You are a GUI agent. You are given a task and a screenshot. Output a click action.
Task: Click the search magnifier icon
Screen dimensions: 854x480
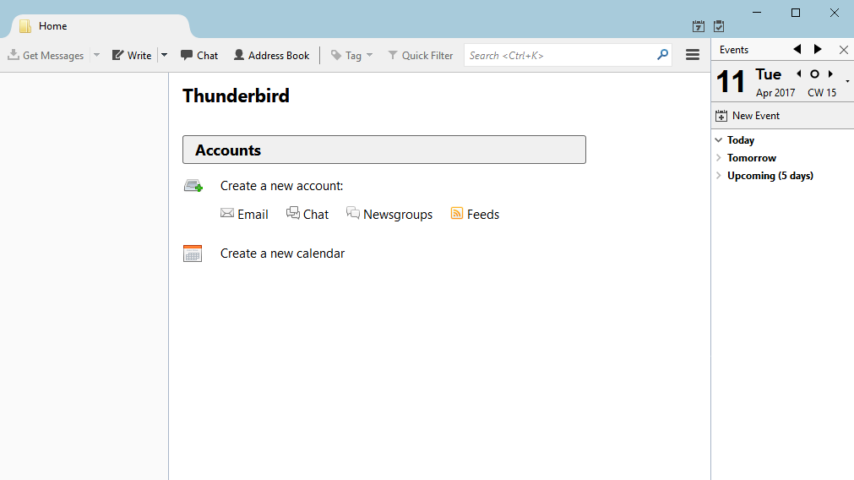(x=662, y=55)
